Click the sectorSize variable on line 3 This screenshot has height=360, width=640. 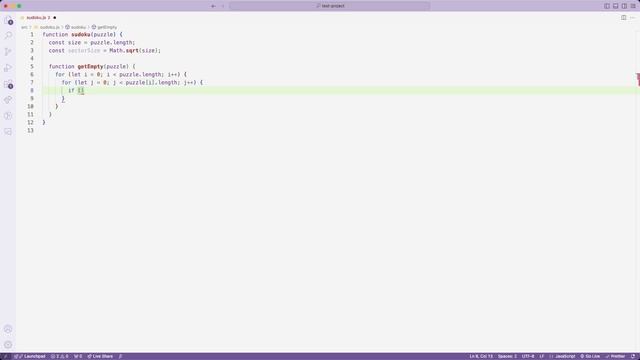tap(84, 51)
